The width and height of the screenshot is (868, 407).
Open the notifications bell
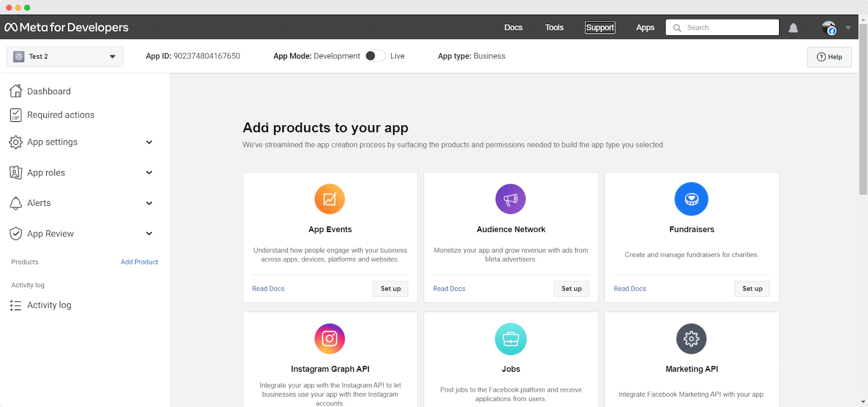(793, 28)
